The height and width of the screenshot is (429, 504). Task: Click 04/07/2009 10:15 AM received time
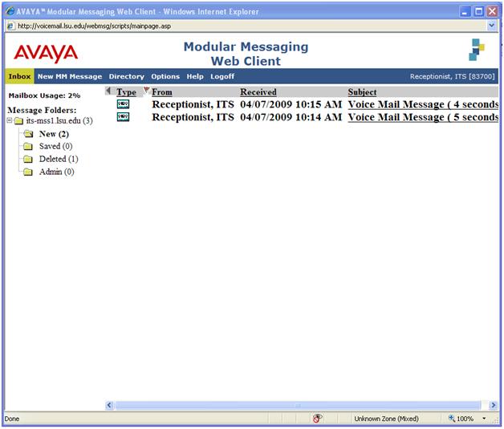291,105
